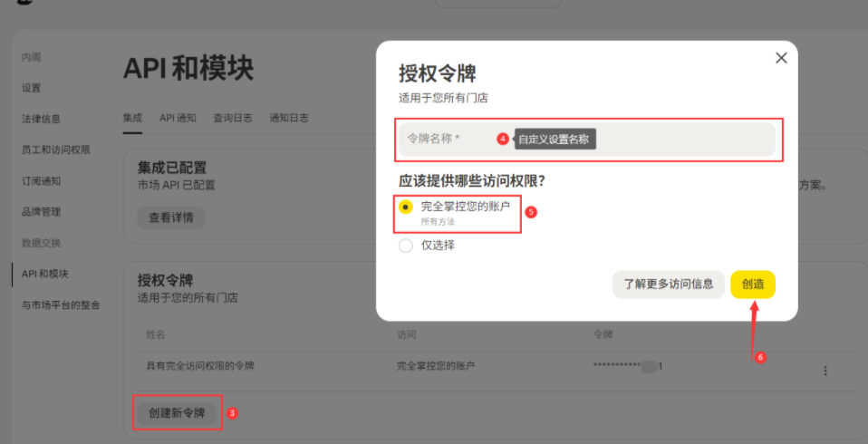Select the 仅选择 radio option
The width and height of the screenshot is (868, 444).
[406, 246]
